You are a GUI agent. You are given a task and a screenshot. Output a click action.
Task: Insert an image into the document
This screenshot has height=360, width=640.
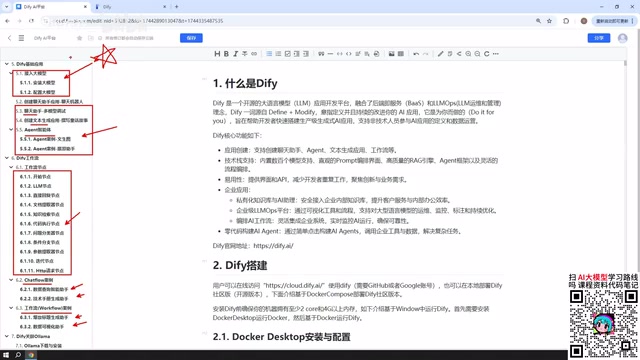pyautogui.click(x=391, y=54)
